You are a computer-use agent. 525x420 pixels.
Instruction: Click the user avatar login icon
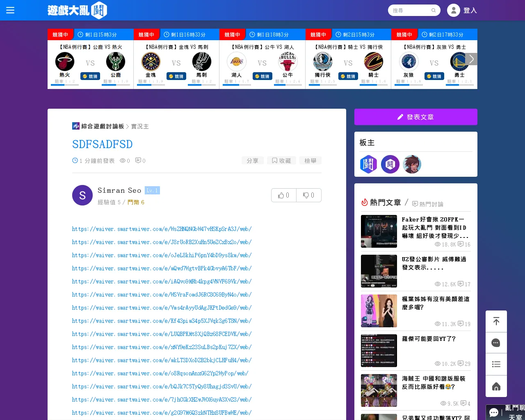pyautogui.click(x=453, y=10)
